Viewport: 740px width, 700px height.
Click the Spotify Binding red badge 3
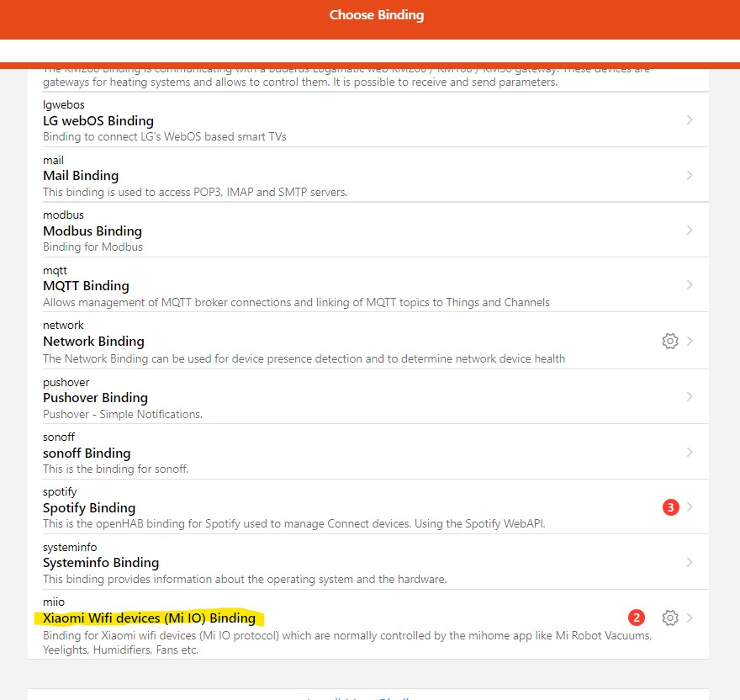[x=671, y=507]
